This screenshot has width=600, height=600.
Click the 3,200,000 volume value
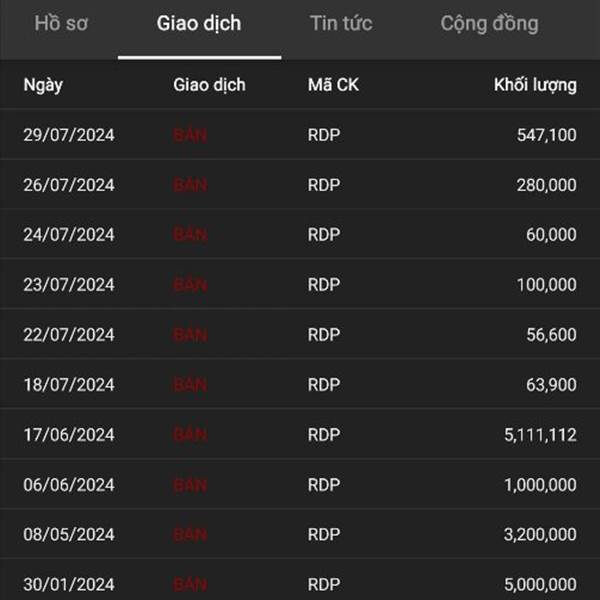point(540,535)
